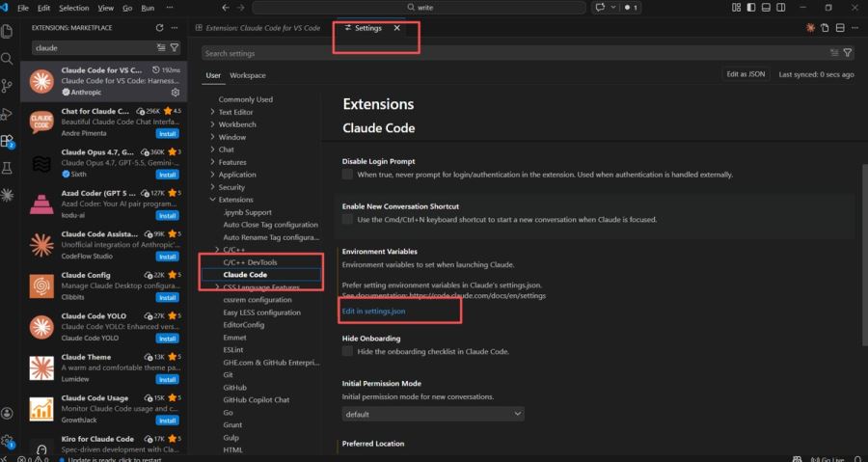The height and width of the screenshot is (462, 868).
Task: Close the Settings tab
Action: (x=397, y=28)
